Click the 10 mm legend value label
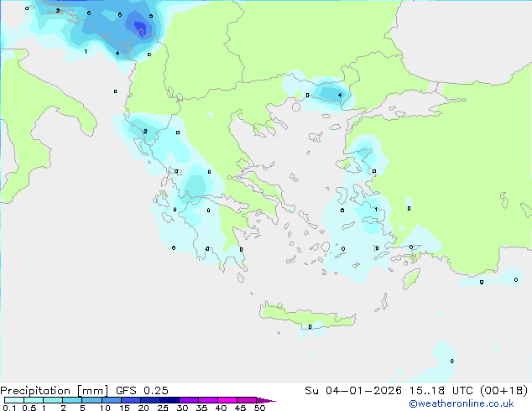Image resolution: width=532 pixels, height=411 pixels. [104, 408]
